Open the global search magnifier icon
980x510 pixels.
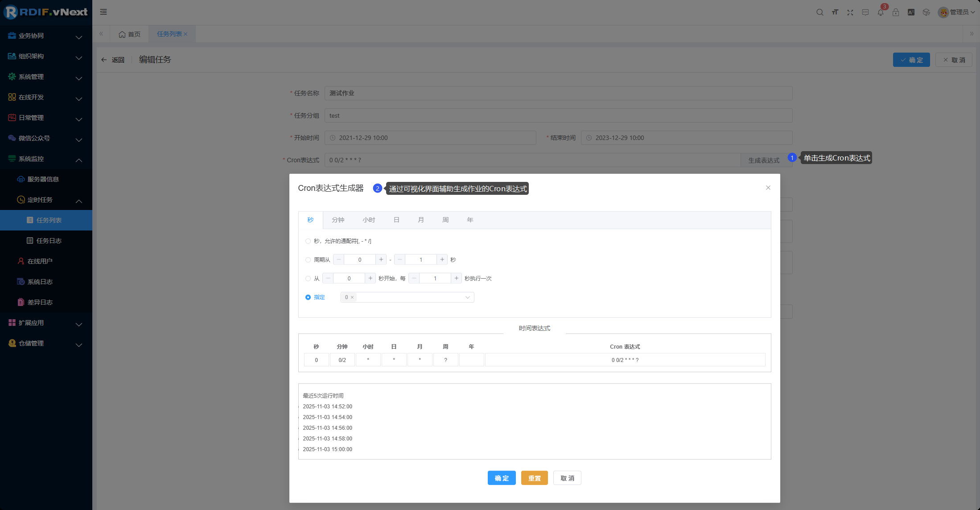click(820, 12)
